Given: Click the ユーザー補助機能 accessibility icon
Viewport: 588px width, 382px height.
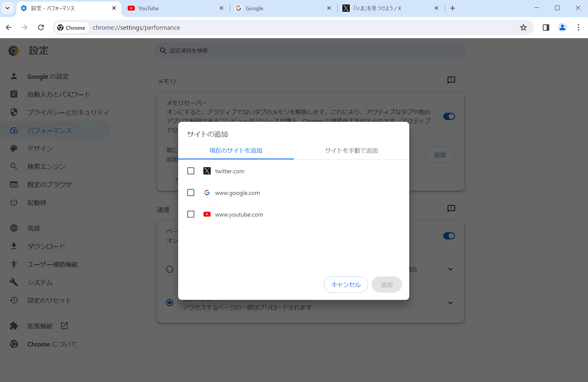Looking at the screenshot, I should [14, 264].
